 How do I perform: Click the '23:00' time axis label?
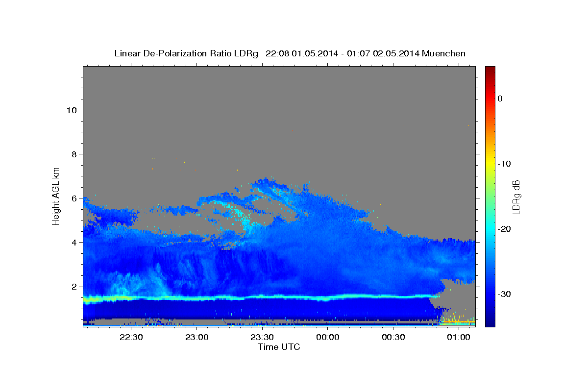pyautogui.click(x=196, y=337)
